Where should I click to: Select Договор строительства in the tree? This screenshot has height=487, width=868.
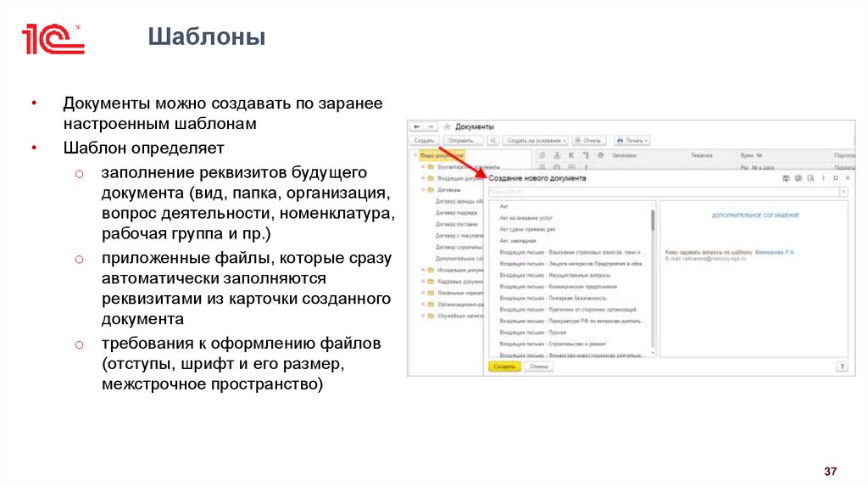pos(459,247)
